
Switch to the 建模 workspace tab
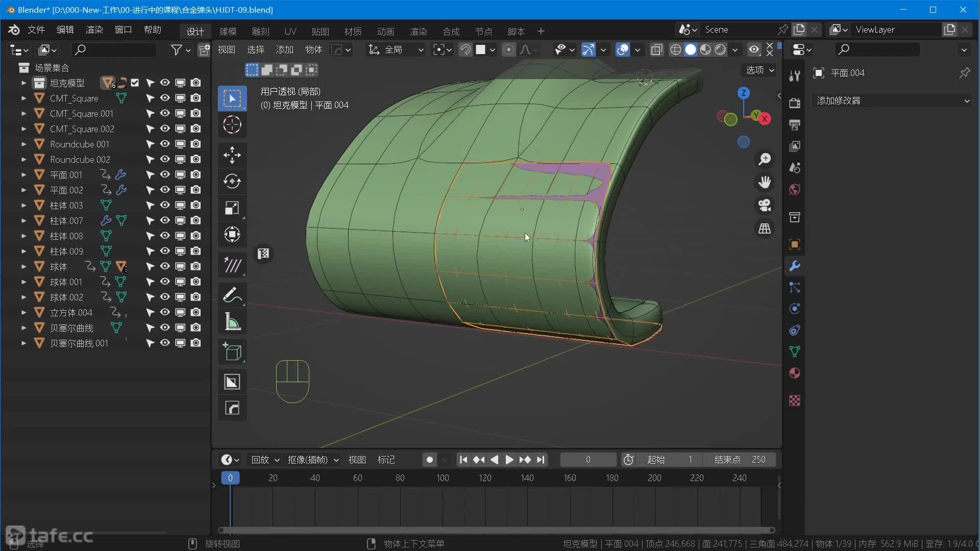(228, 31)
